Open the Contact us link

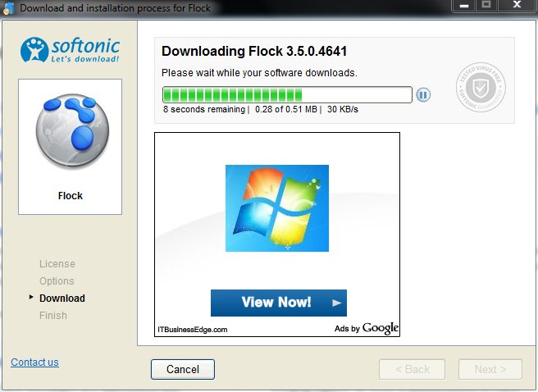coord(34,362)
